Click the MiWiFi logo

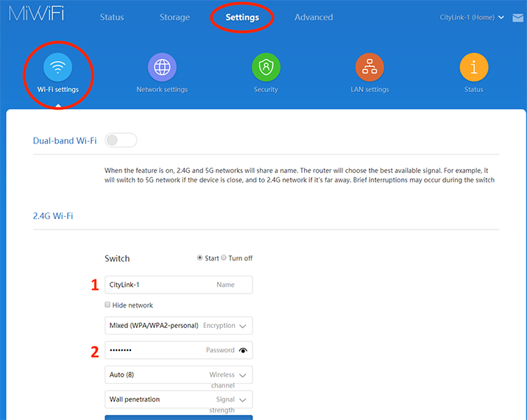pos(36,14)
